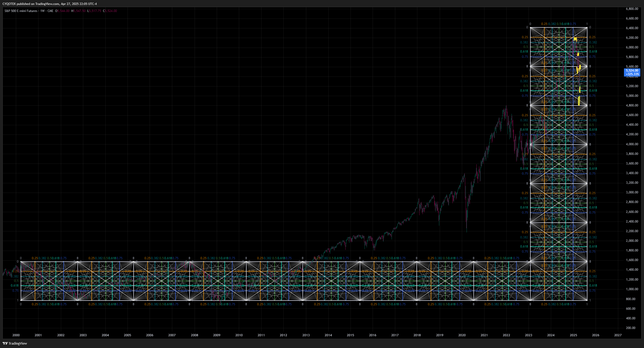
Task: Click the 3,600.00 price axis label
Action: tap(632, 163)
